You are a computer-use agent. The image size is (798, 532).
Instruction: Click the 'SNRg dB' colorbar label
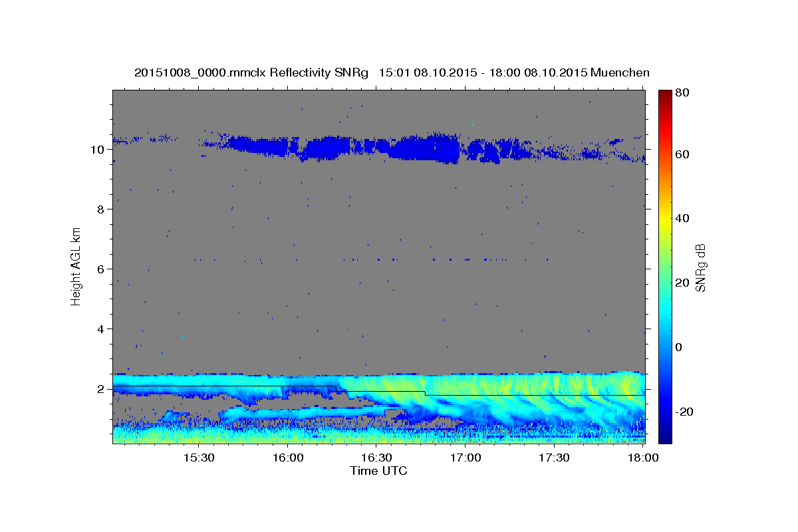pos(700,268)
